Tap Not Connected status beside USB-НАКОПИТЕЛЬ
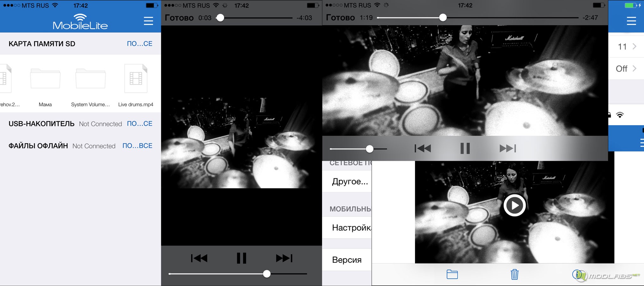 coord(100,124)
